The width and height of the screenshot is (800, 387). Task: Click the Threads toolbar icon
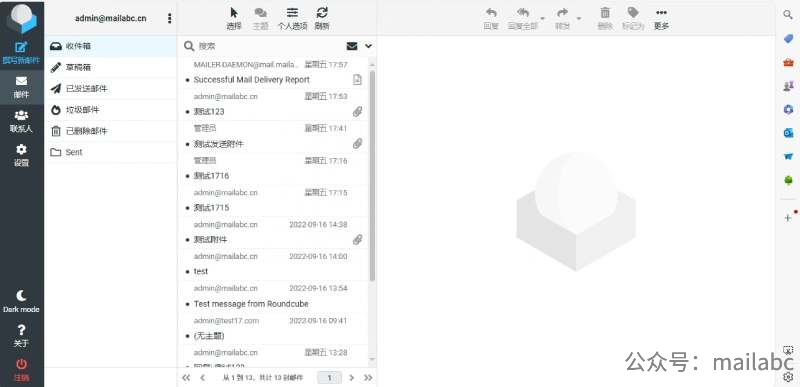(x=261, y=18)
